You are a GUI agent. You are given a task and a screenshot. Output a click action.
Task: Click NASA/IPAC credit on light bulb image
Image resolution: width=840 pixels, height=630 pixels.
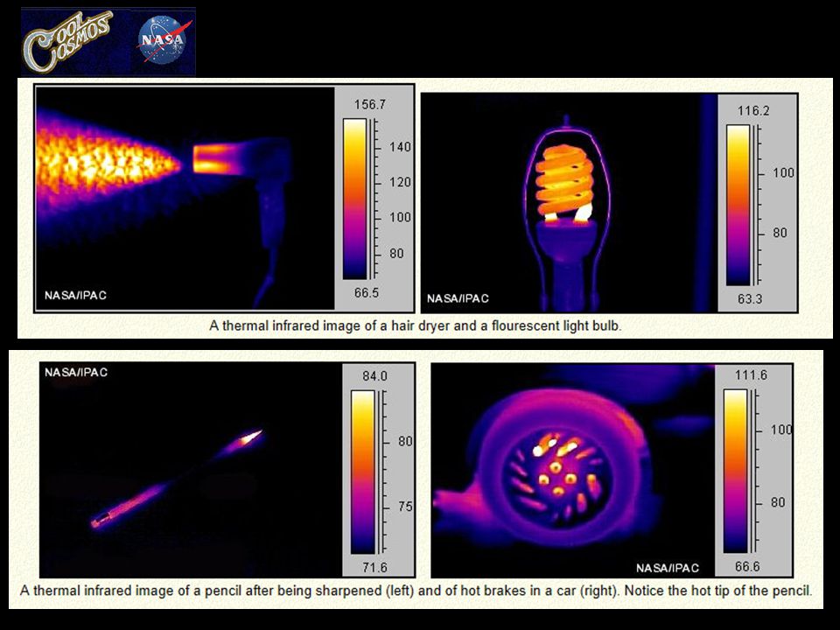[458, 298]
